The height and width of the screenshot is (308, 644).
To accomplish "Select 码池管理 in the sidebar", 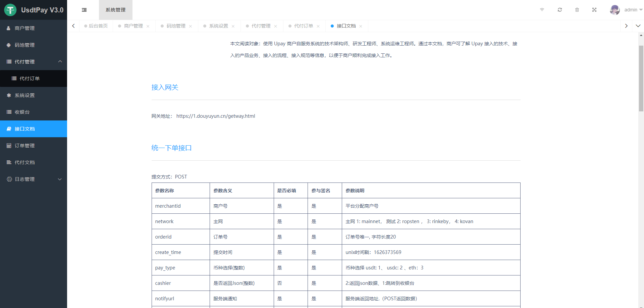I will click(25, 45).
